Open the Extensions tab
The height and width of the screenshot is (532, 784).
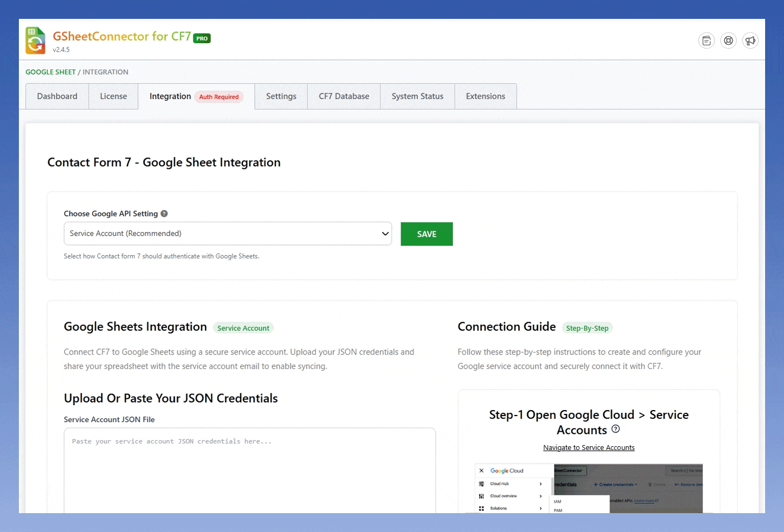click(x=485, y=97)
